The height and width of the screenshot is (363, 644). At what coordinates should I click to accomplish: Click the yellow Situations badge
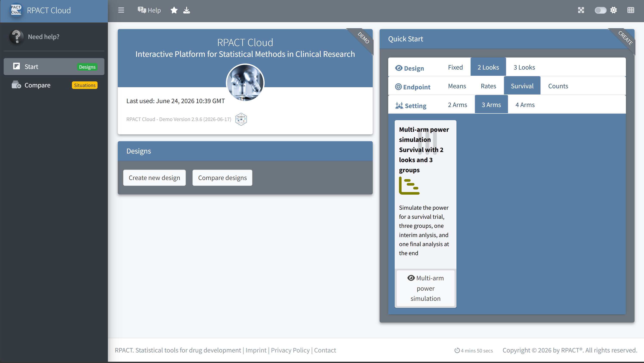point(85,85)
